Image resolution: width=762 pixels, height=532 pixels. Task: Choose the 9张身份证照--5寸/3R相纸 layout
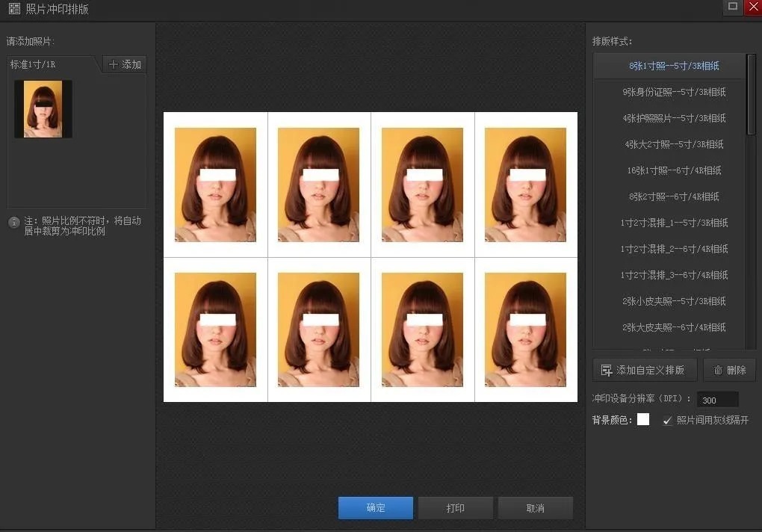tap(673, 92)
